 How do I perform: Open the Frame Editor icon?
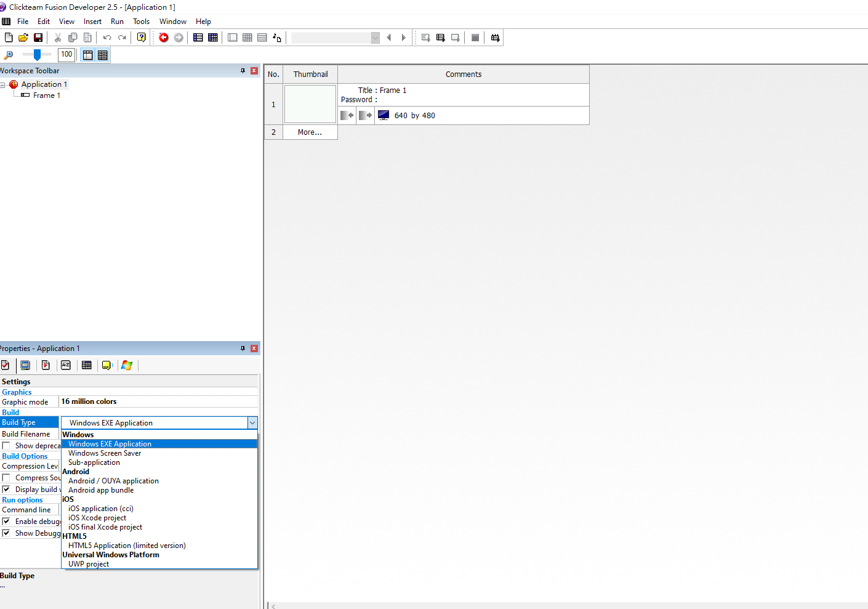point(233,38)
